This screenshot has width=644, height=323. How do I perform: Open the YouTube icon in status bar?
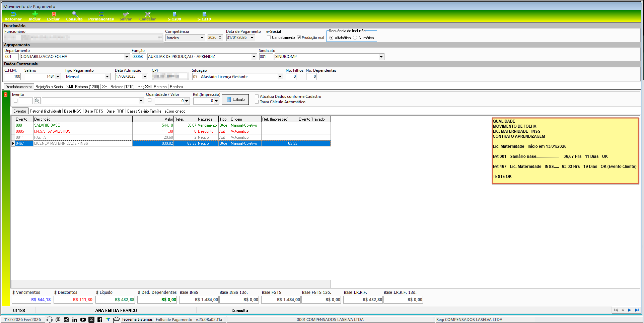[x=83, y=320]
